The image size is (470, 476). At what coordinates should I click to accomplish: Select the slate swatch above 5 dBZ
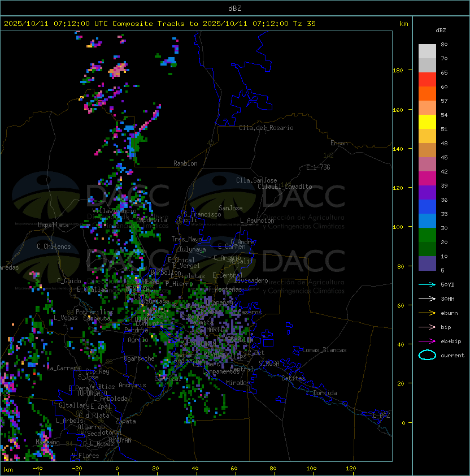pos(427,263)
